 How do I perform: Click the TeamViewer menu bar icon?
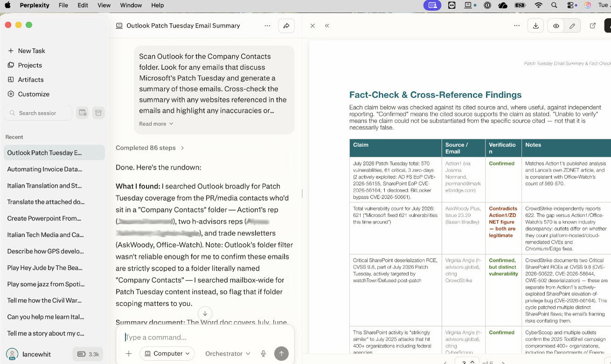pos(451,5)
